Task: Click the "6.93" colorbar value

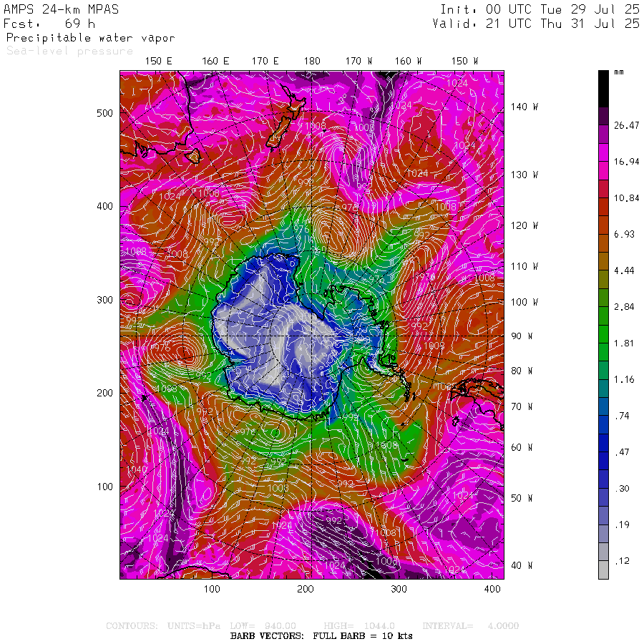Action: point(624,234)
